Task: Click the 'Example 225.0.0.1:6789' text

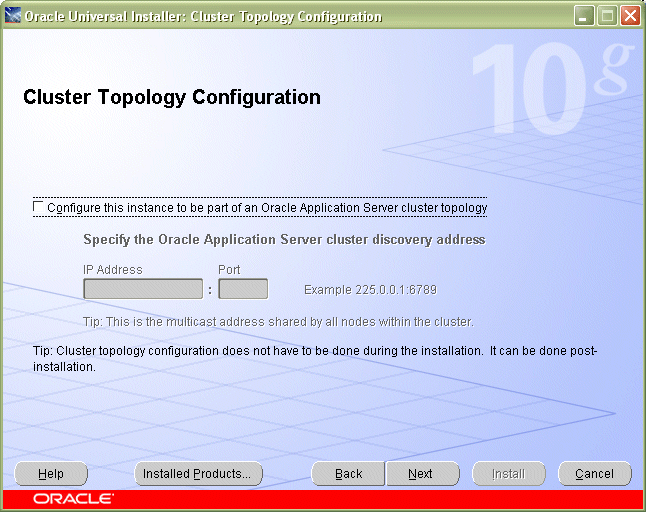Action: (x=370, y=290)
